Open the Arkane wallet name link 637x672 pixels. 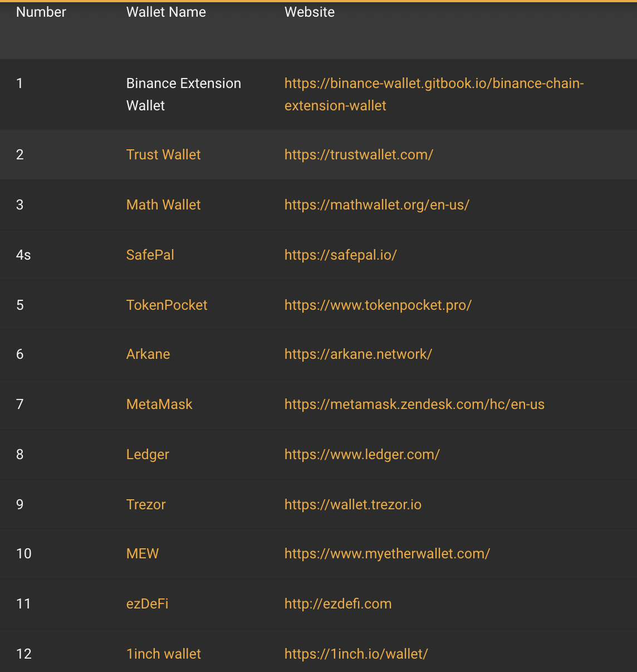tap(148, 354)
